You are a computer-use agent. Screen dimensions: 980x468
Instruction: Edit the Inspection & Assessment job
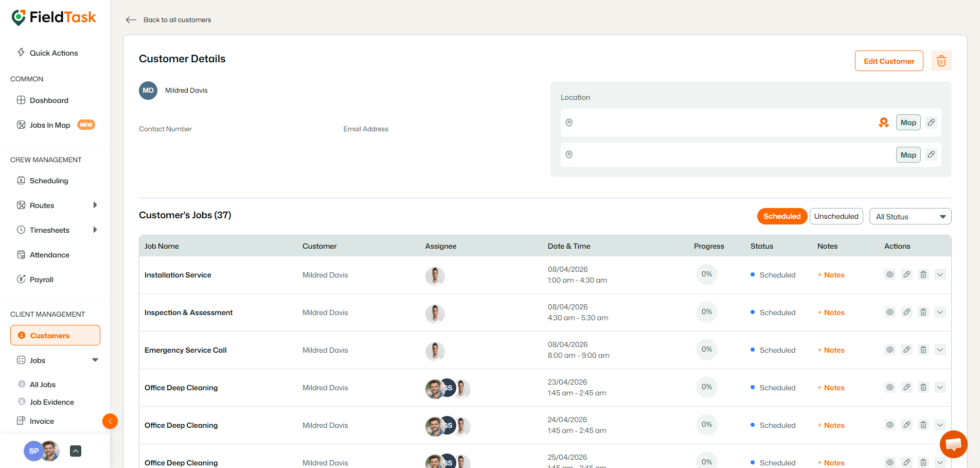click(x=907, y=312)
